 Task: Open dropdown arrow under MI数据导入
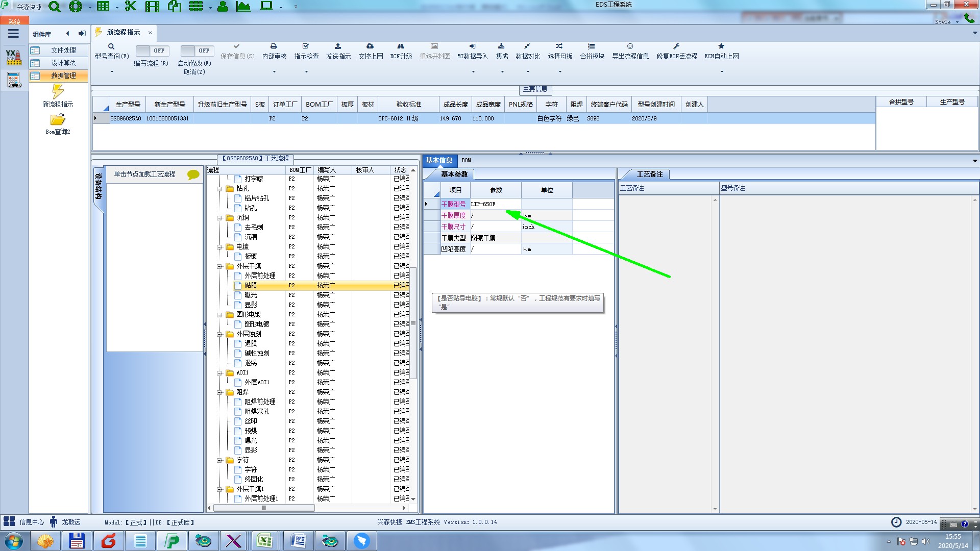point(473,72)
